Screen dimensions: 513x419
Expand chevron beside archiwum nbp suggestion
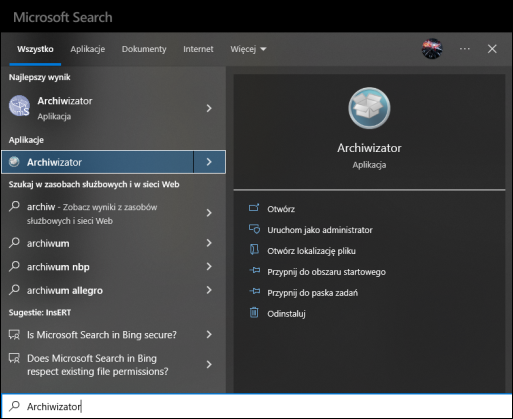209,266
